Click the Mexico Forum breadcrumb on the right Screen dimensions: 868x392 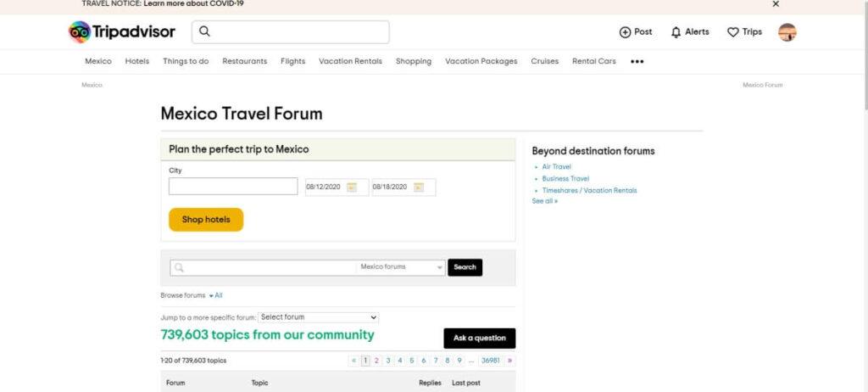pyautogui.click(x=763, y=86)
